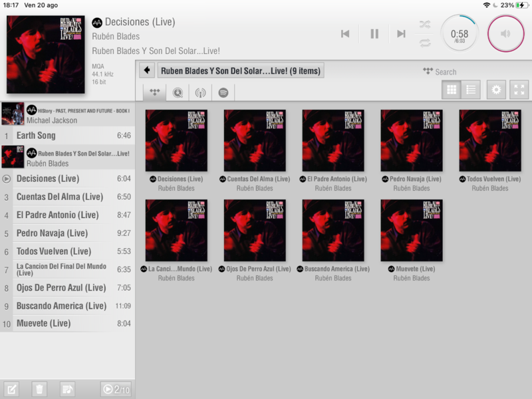Image resolution: width=532 pixels, height=399 pixels.
Task: Switch to the TIDAL source tab
Action: [155, 92]
